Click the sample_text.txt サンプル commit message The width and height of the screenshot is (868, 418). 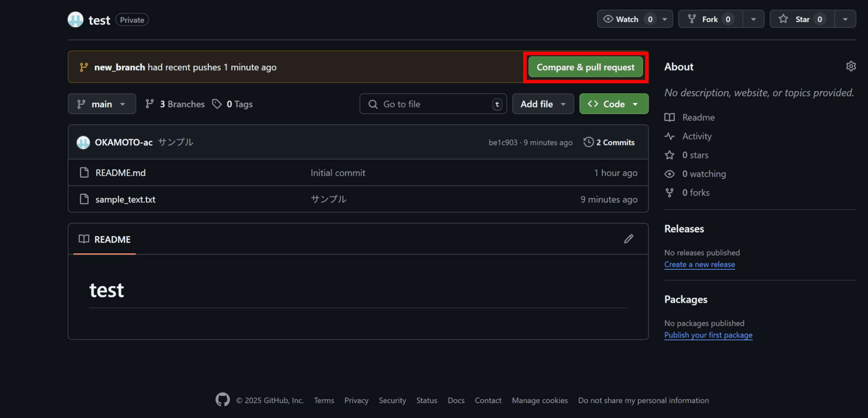(328, 199)
